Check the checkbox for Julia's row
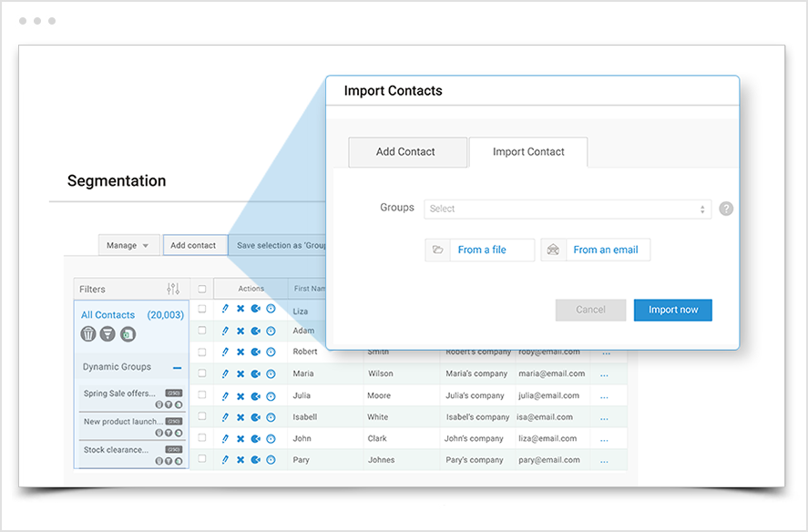Image resolution: width=808 pixels, height=532 pixels. point(202,394)
